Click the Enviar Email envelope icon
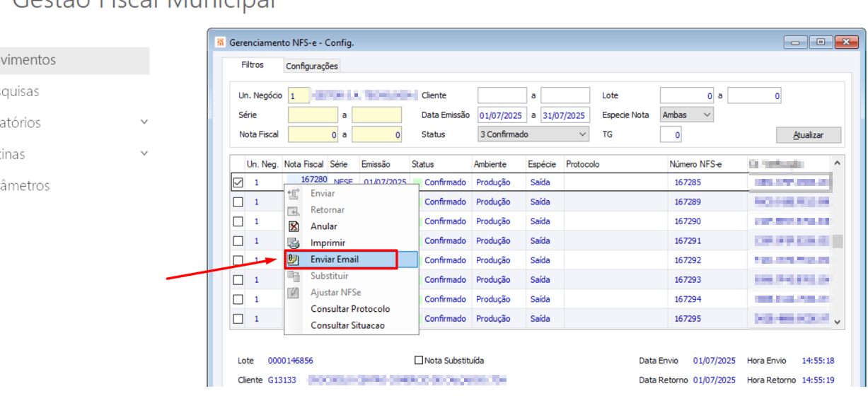The image size is (868, 396). [294, 260]
